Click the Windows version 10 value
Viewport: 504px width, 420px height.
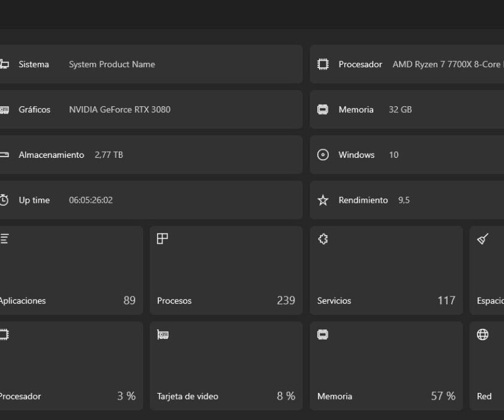pos(394,155)
